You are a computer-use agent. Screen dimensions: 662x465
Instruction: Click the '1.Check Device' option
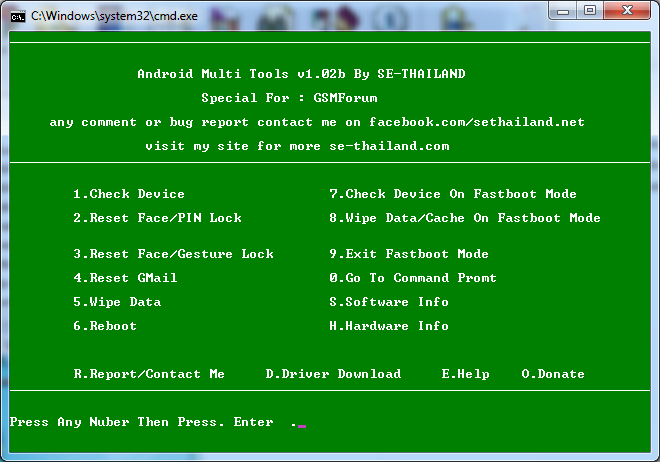129,194
